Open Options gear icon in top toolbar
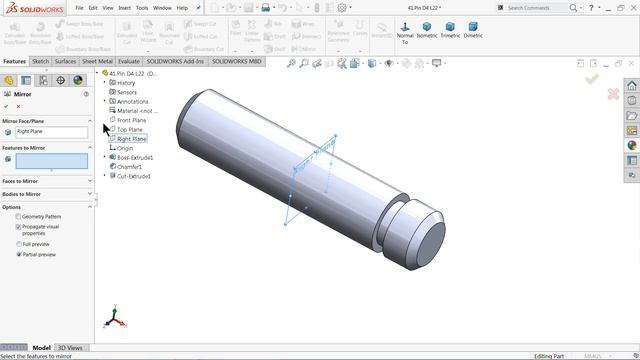 tap(342, 7)
